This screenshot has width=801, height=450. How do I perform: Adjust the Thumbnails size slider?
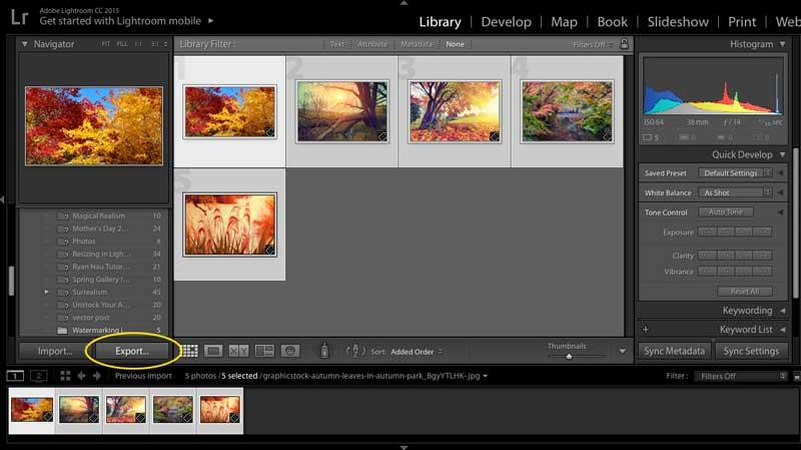pos(569,355)
